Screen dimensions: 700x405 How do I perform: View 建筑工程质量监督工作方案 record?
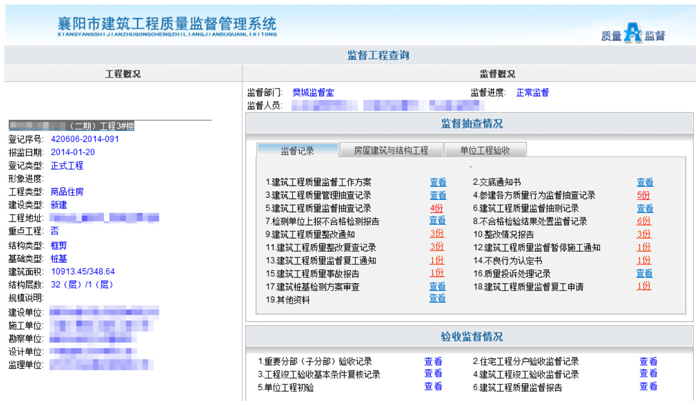coord(438,182)
